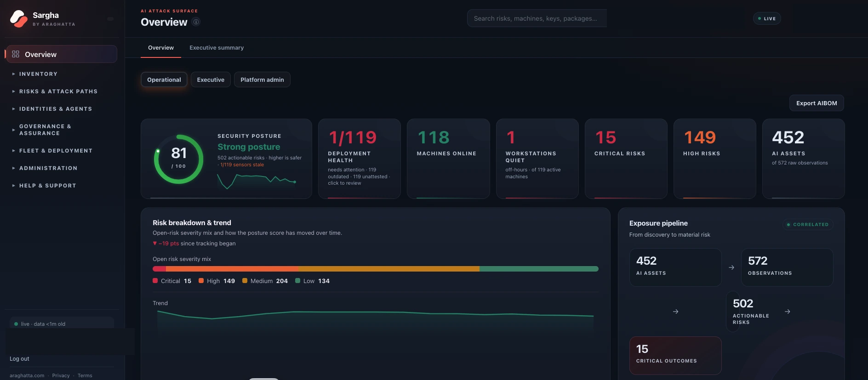
Task: Click the Overview grid icon in sidebar
Action: pyautogui.click(x=16, y=54)
